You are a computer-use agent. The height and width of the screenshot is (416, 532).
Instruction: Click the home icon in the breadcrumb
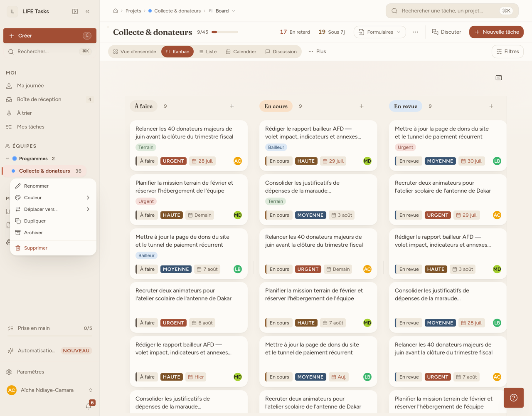point(116,11)
